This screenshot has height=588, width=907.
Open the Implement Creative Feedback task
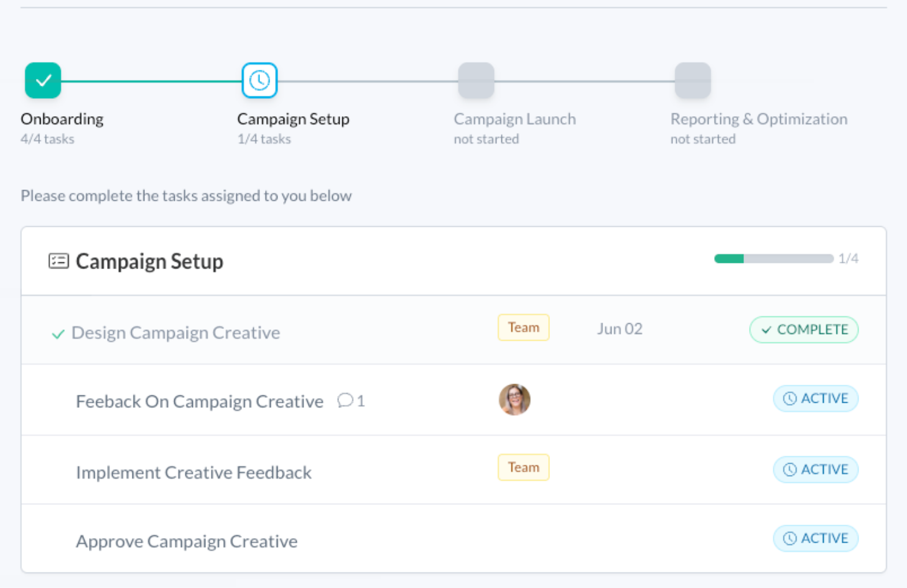tap(193, 472)
